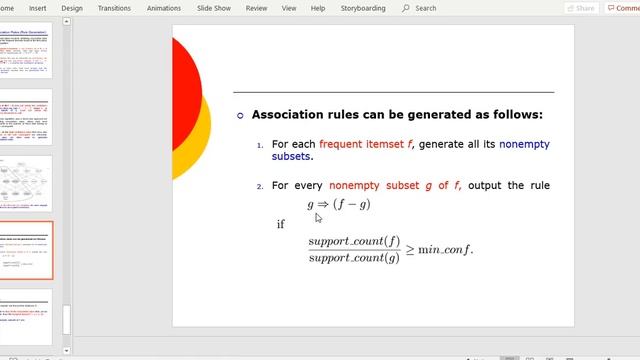Click the formula 'g ⇒ (f − g)'
The width and height of the screenshot is (640, 360).
point(339,204)
